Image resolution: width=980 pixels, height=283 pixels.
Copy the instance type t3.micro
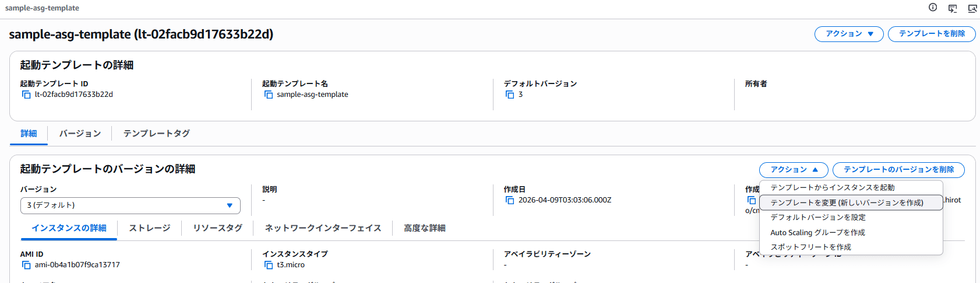click(269, 265)
